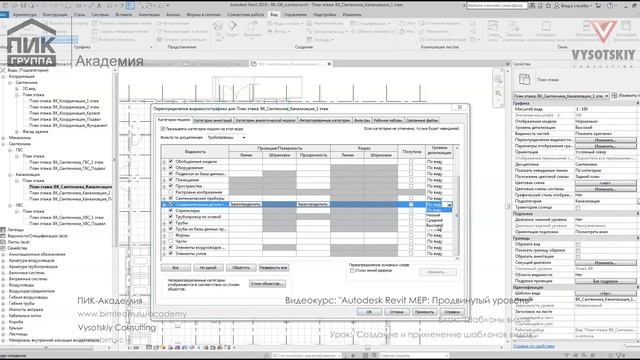
Task: Toggle Стили линий разреза checkbox
Action: pos(352,271)
